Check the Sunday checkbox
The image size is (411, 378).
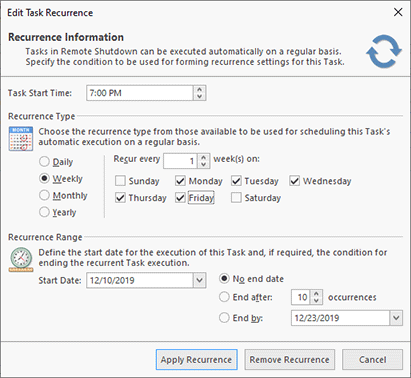[120, 181]
